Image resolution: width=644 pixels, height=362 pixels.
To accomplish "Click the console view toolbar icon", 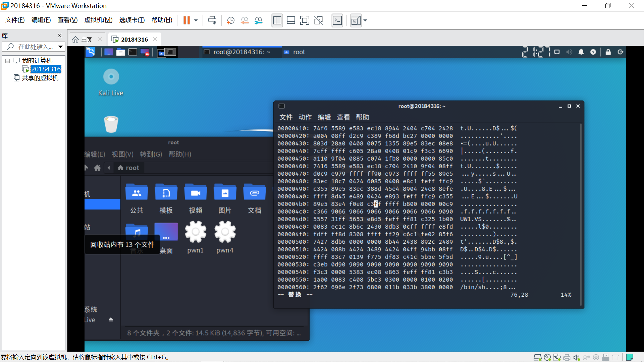I will pyautogui.click(x=337, y=20).
